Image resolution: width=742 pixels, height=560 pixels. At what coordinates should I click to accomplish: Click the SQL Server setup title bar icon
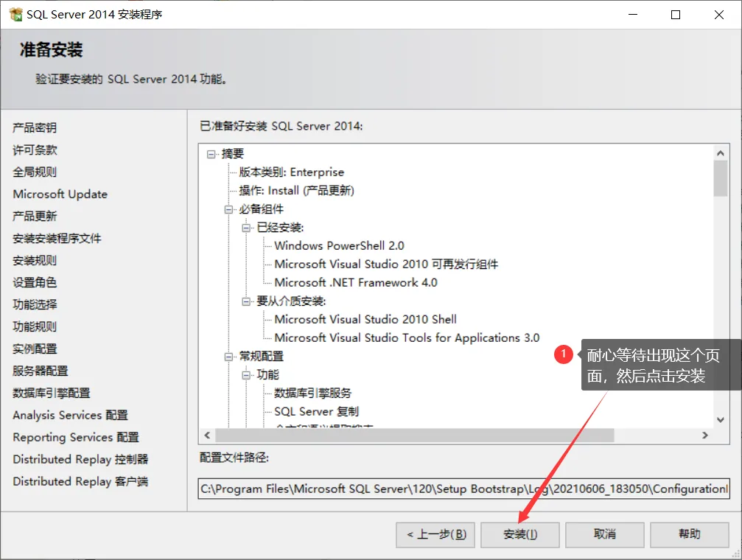point(15,14)
